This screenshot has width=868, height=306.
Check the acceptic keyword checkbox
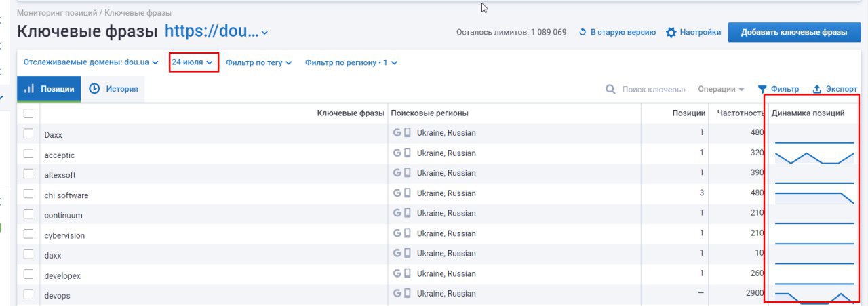pyautogui.click(x=28, y=153)
